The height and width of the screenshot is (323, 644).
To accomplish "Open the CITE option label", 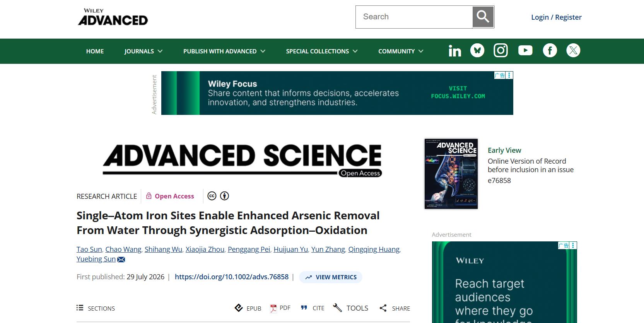I will (319, 308).
